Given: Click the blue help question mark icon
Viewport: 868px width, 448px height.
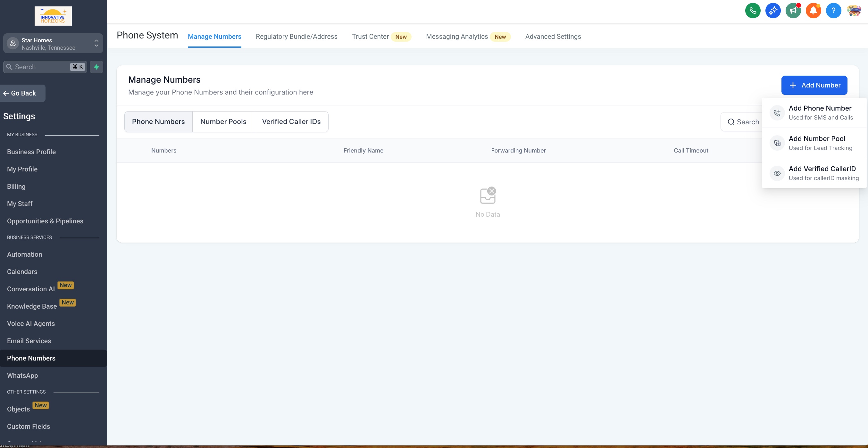Looking at the screenshot, I should pyautogui.click(x=833, y=11).
